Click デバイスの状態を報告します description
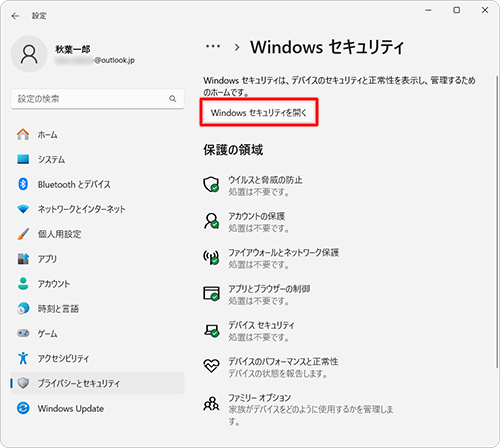This screenshot has width=500, height=448. [x=277, y=374]
